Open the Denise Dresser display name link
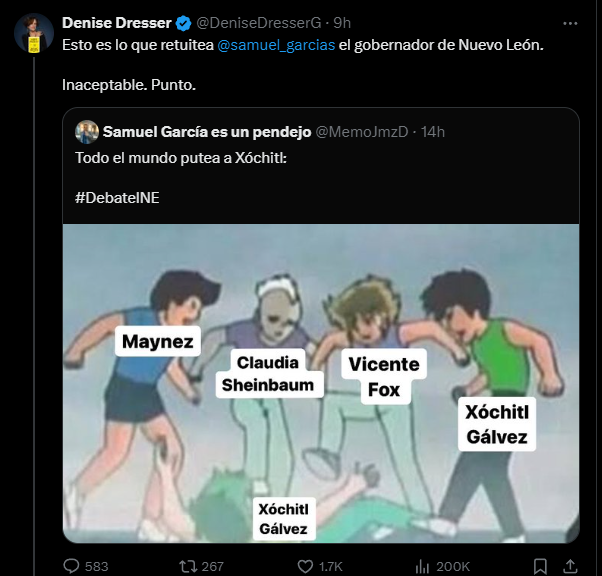The height and width of the screenshot is (576, 602). point(118,23)
